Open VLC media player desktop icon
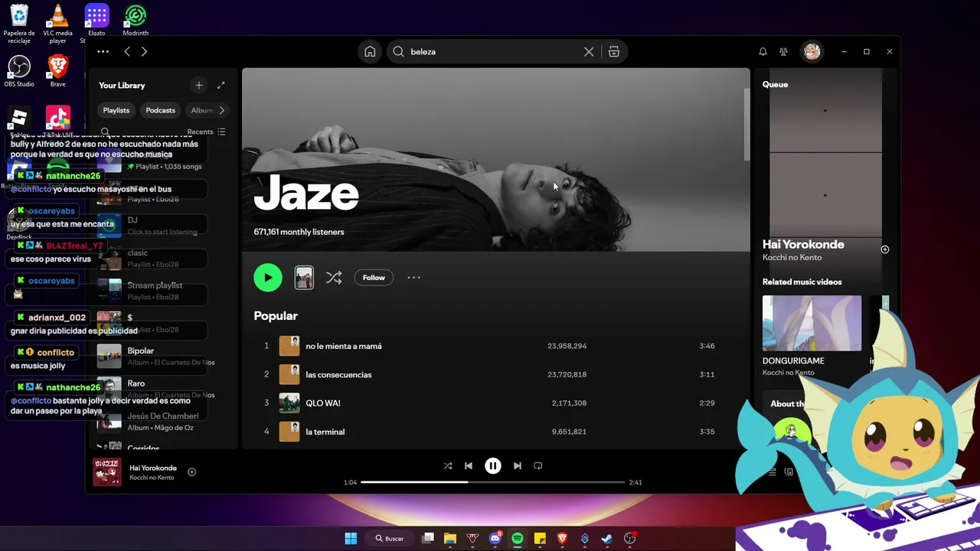The width and height of the screenshot is (980, 551). 57,23
